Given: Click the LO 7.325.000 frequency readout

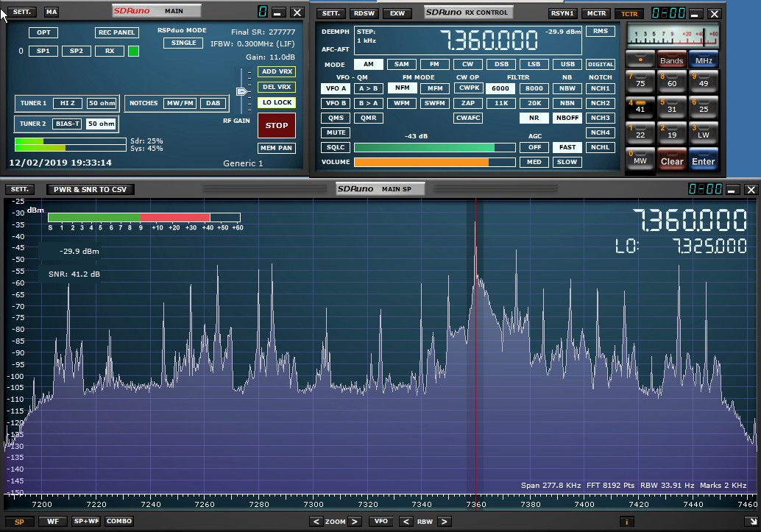Looking at the screenshot, I should click(681, 246).
